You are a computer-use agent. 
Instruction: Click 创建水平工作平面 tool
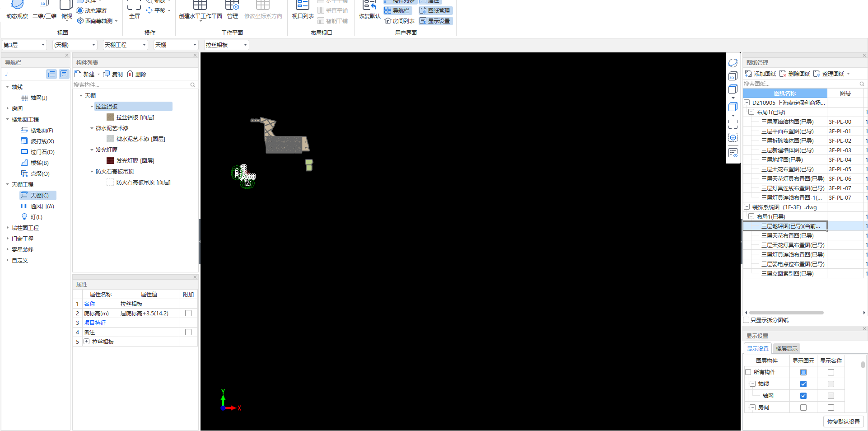point(200,10)
